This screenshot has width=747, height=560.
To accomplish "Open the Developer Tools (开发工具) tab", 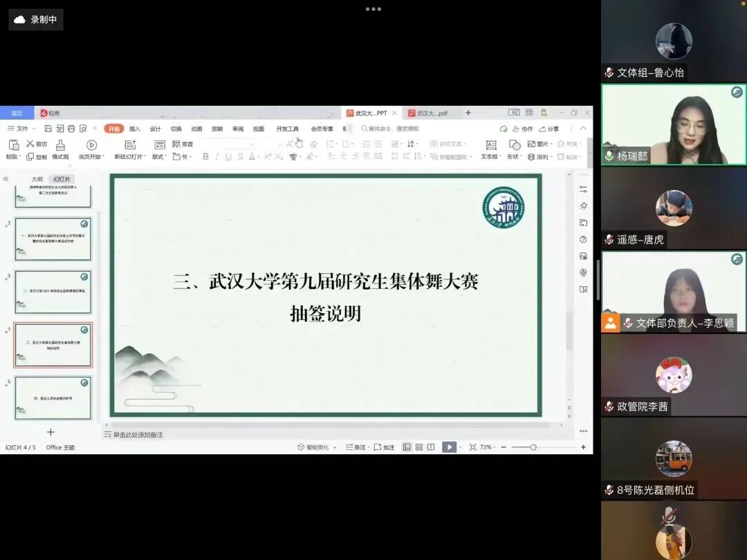I will [x=287, y=129].
